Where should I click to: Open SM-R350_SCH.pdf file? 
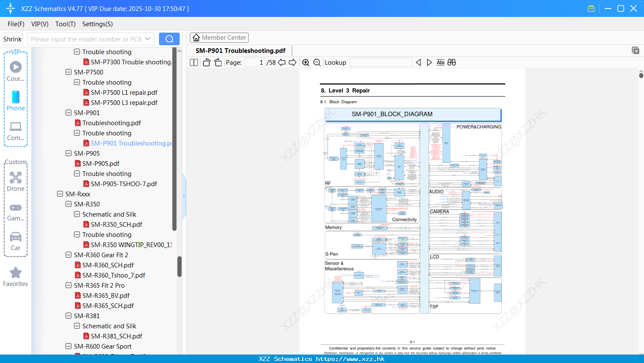click(116, 224)
